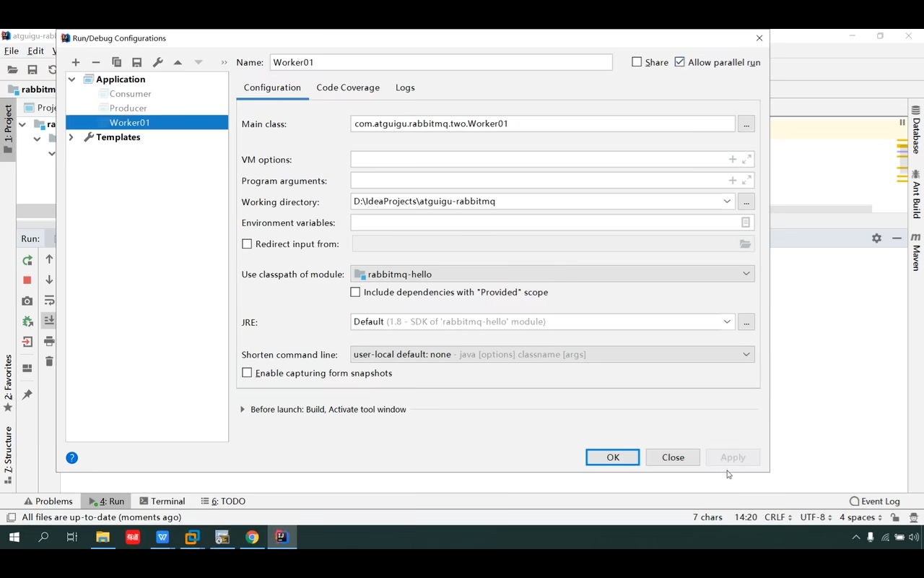Click Main class input field
The width and height of the screenshot is (924, 578).
pyautogui.click(x=543, y=124)
